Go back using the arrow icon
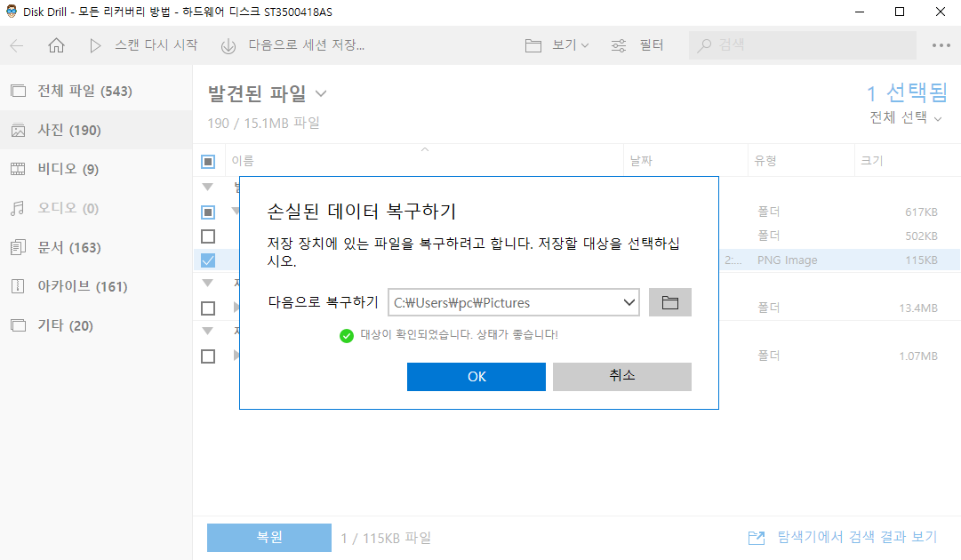961x560 pixels. tap(17, 45)
